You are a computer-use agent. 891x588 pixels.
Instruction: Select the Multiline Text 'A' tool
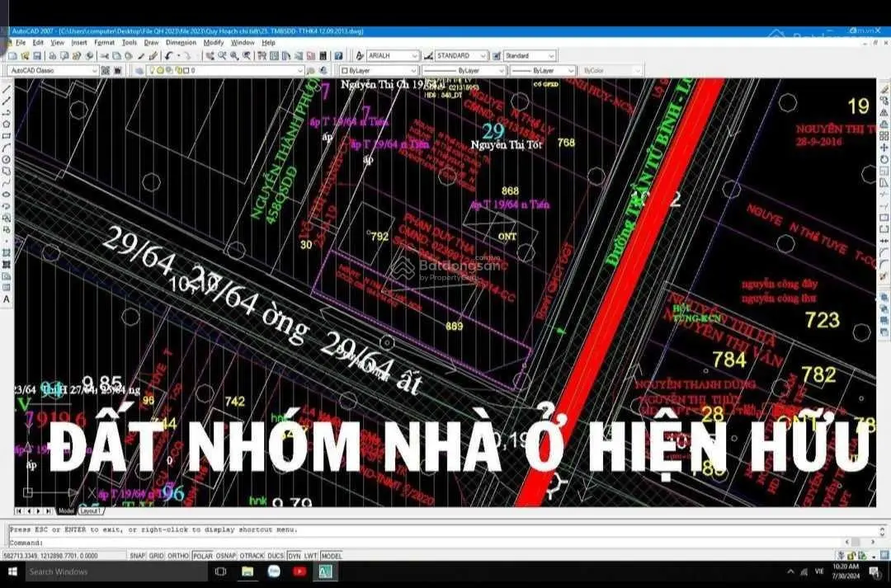click(7, 299)
